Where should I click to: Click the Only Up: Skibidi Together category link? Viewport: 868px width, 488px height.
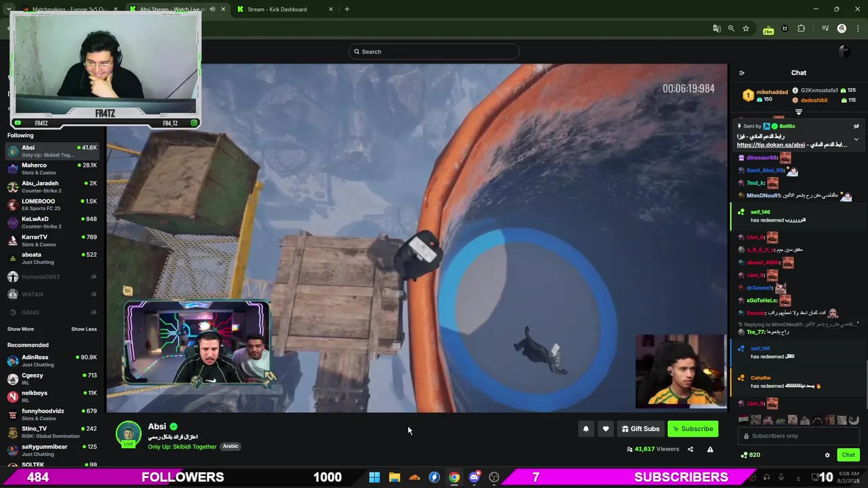coord(182,446)
